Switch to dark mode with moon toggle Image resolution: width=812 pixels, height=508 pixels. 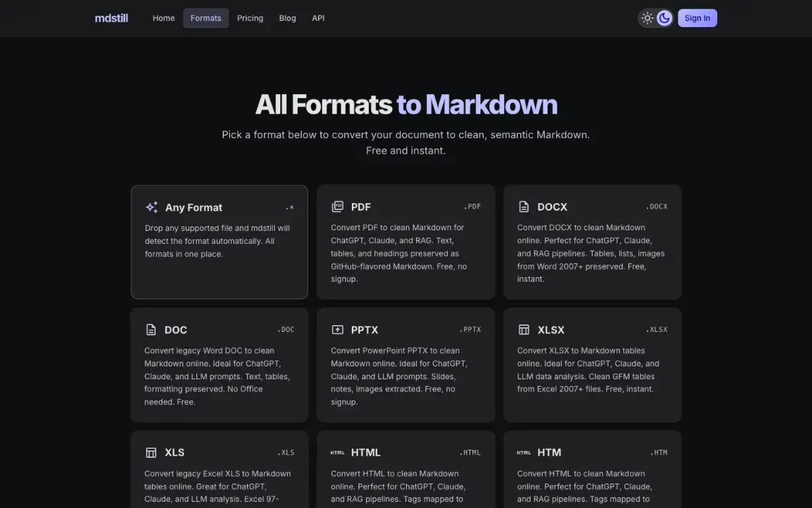[x=664, y=18]
